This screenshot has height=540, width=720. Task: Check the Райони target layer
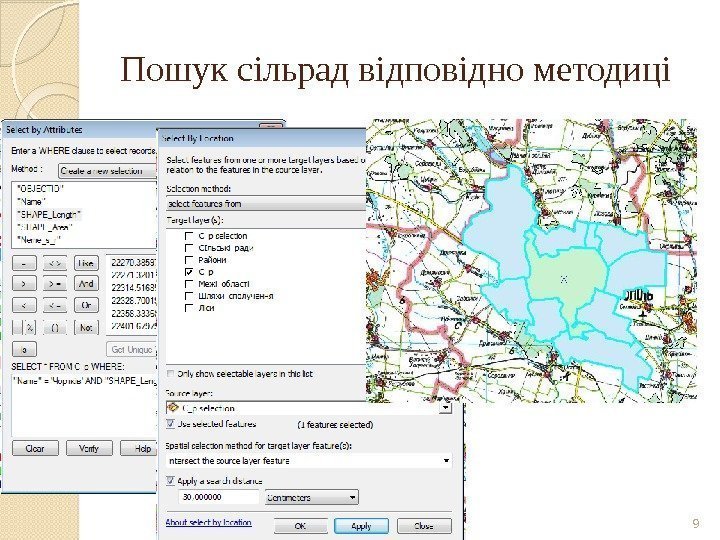pyautogui.click(x=189, y=260)
